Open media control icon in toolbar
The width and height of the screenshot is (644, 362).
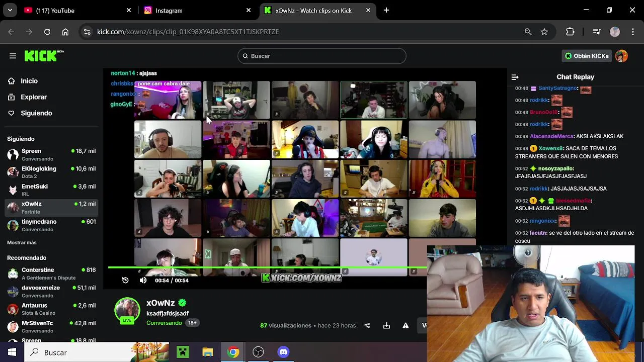[597, 32]
